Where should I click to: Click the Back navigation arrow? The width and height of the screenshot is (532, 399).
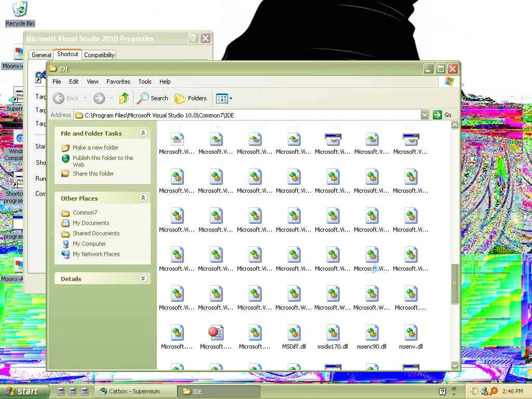59,98
